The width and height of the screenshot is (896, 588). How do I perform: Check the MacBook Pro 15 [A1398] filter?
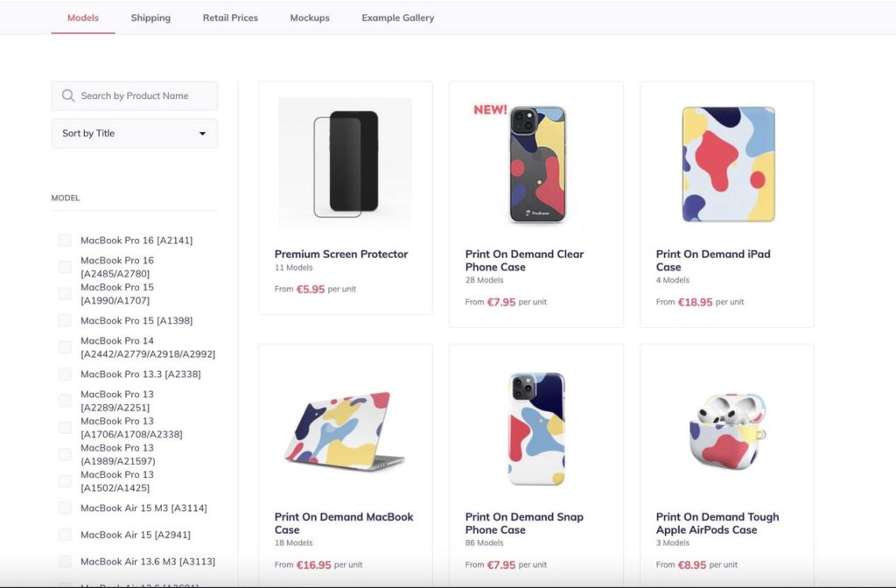point(65,320)
